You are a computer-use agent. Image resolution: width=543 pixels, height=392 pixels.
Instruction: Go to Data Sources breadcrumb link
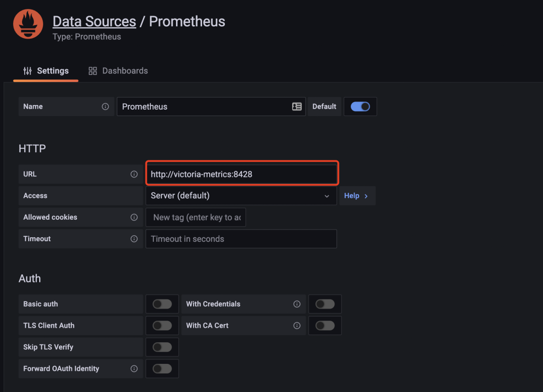pos(95,22)
